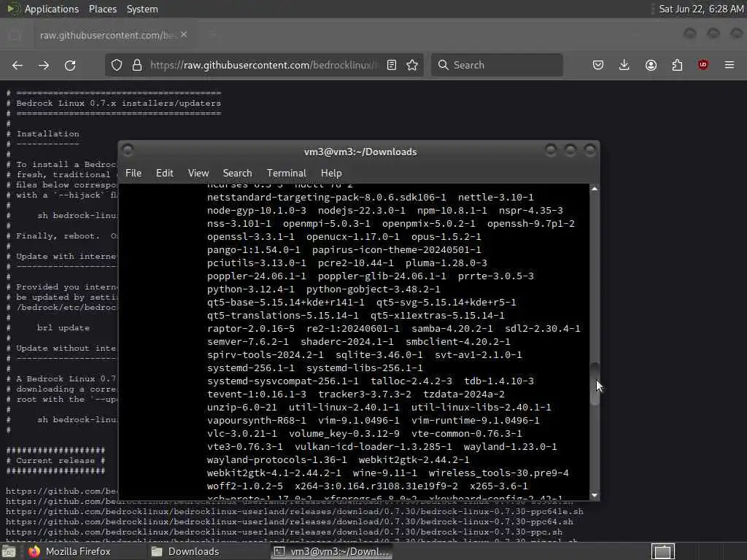Select the raw.githubusercontent.com browser tab
The width and height of the screenshot is (747, 560).
pos(113,35)
